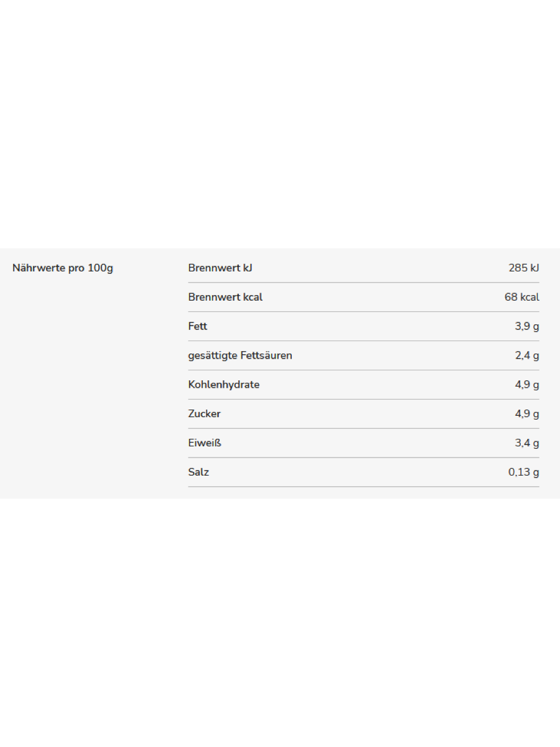Click the Kohlenhydrate 4,9 g value
560x747 pixels.
[x=526, y=385]
